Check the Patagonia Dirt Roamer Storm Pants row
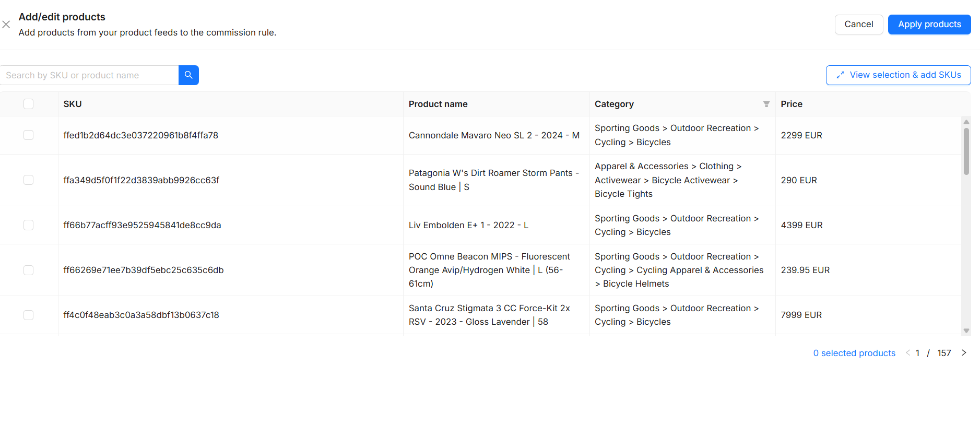Image resolution: width=980 pixels, height=424 pixels. (x=29, y=180)
